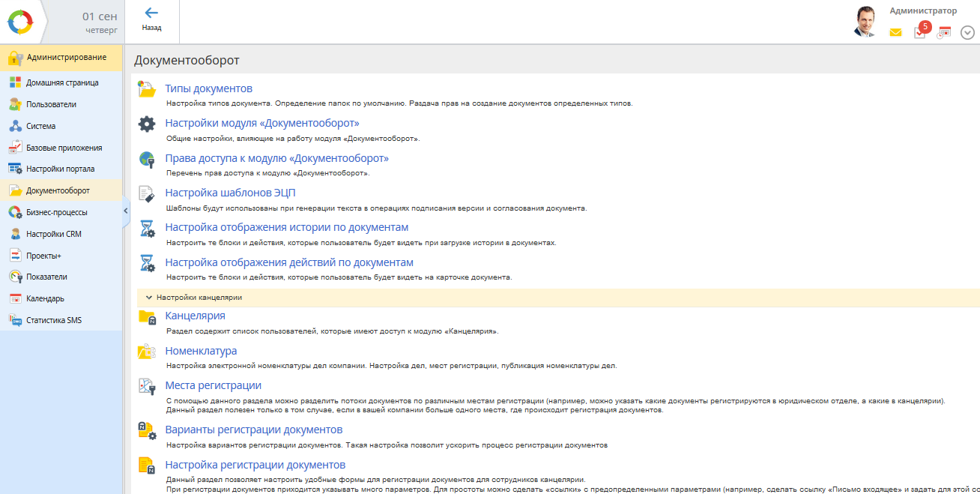980x494 pixels.
Task: Open Статистика SMS in sidebar
Action: point(54,320)
